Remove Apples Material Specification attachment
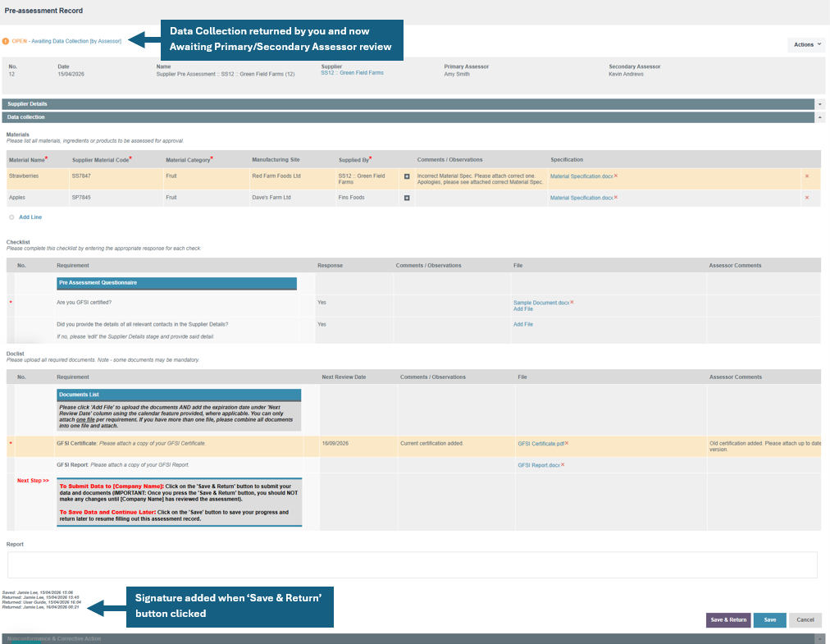The height and width of the screenshot is (644, 830). coord(616,198)
